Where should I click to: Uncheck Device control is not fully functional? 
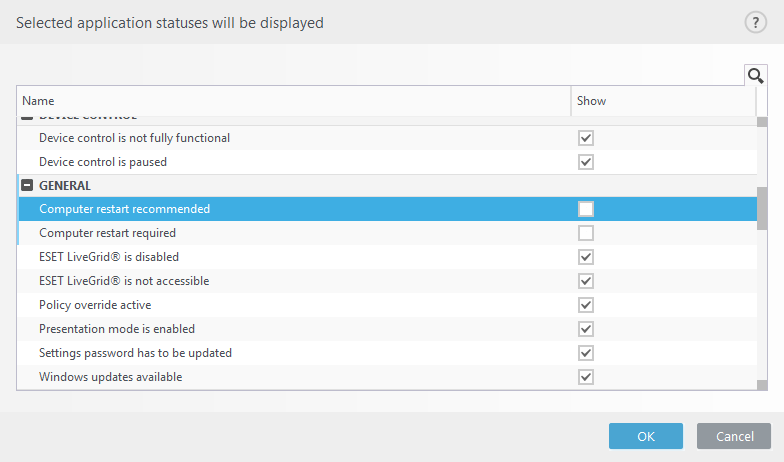pos(586,138)
